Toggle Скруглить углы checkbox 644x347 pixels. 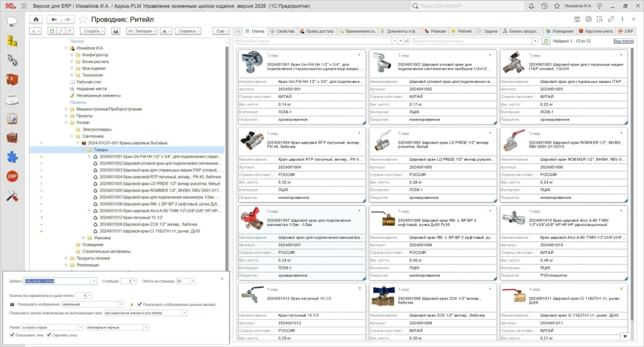[49, 335]
